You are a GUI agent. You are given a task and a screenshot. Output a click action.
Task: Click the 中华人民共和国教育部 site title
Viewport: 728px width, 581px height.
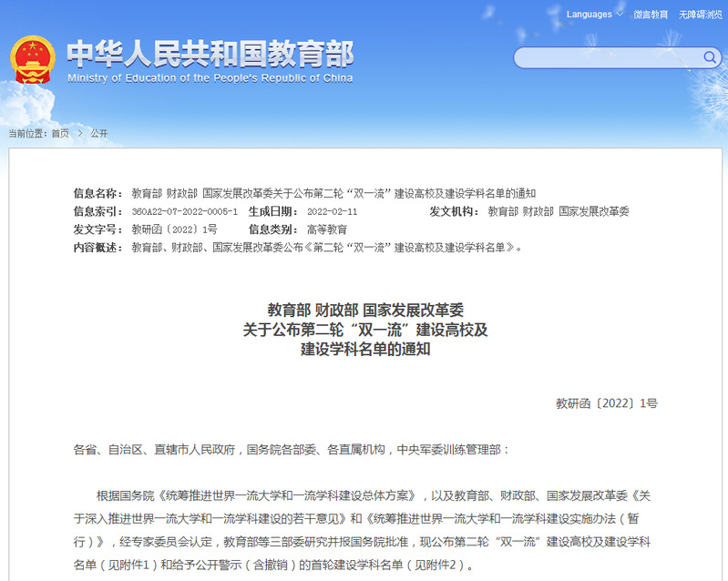coord(210,53)
